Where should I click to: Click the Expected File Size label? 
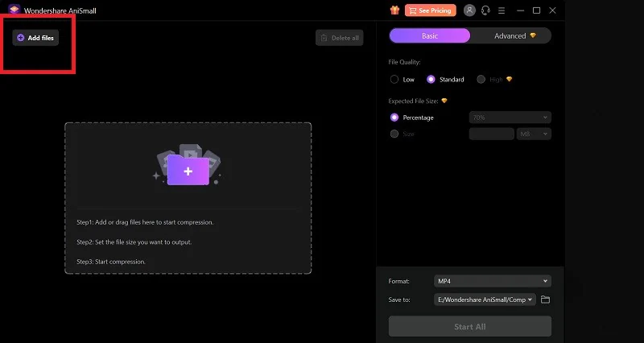point(413,101)
